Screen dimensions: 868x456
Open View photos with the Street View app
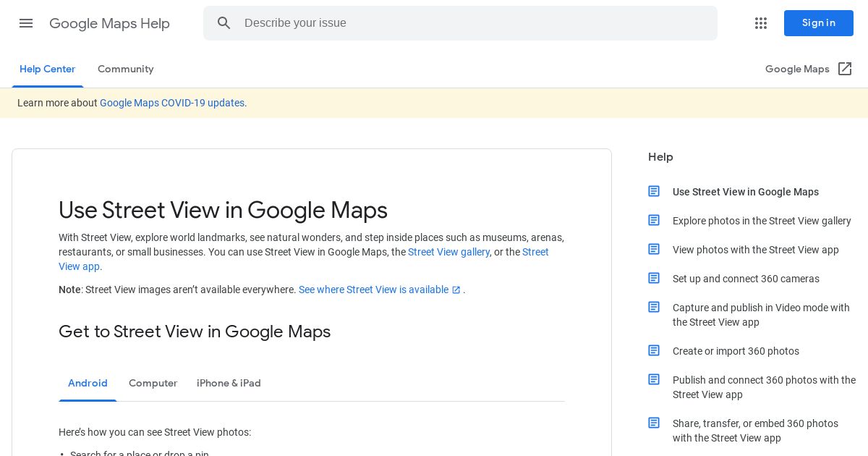point(756,250)
